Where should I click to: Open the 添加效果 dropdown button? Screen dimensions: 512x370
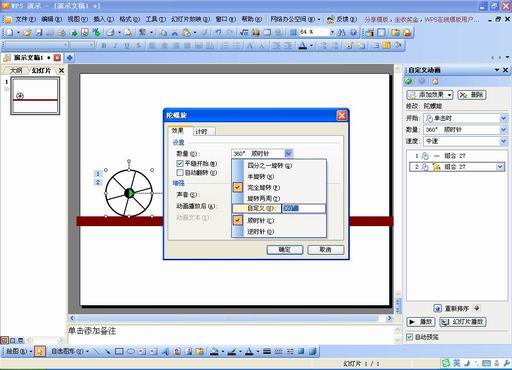pos(430,95)
